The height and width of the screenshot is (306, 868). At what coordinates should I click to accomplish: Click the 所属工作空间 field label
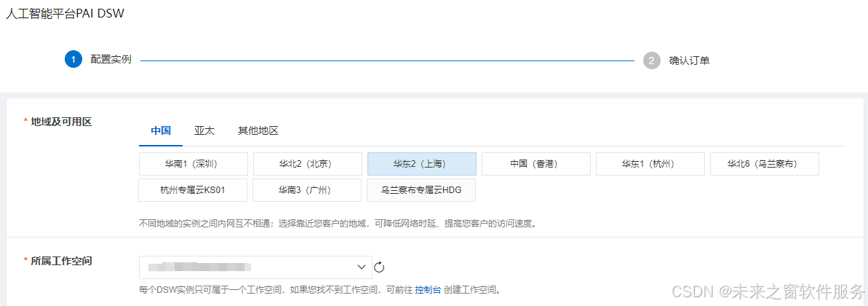click(61, 261)
